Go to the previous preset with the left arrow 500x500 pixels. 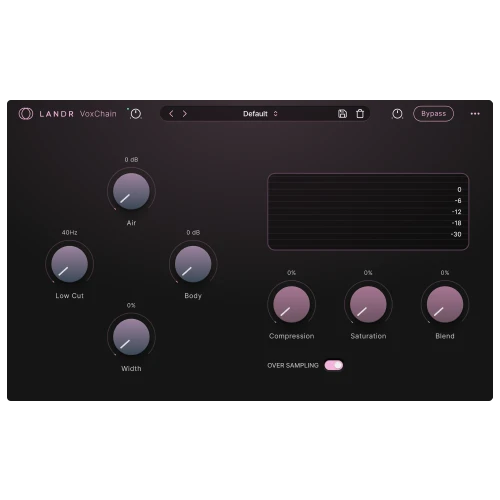coord(171,114)
